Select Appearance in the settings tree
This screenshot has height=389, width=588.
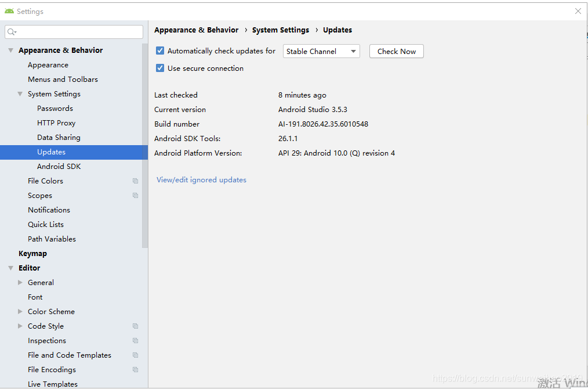pos(48,65)
